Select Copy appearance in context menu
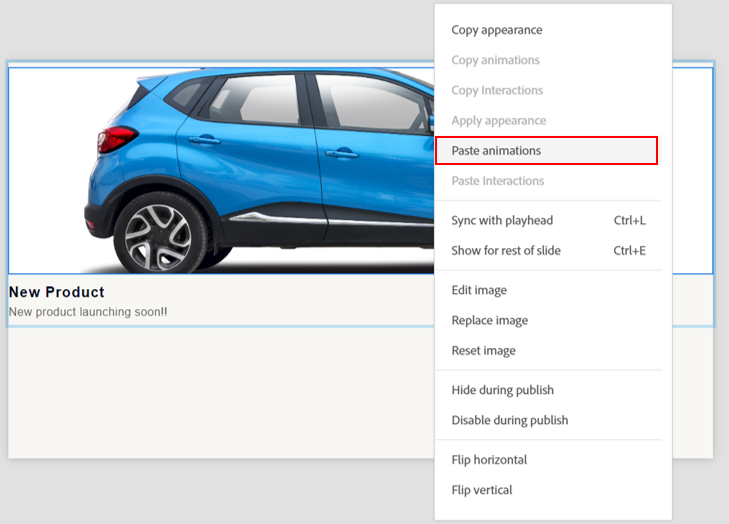The height and width of the screenshot is (524, 729). coord(497,30)
